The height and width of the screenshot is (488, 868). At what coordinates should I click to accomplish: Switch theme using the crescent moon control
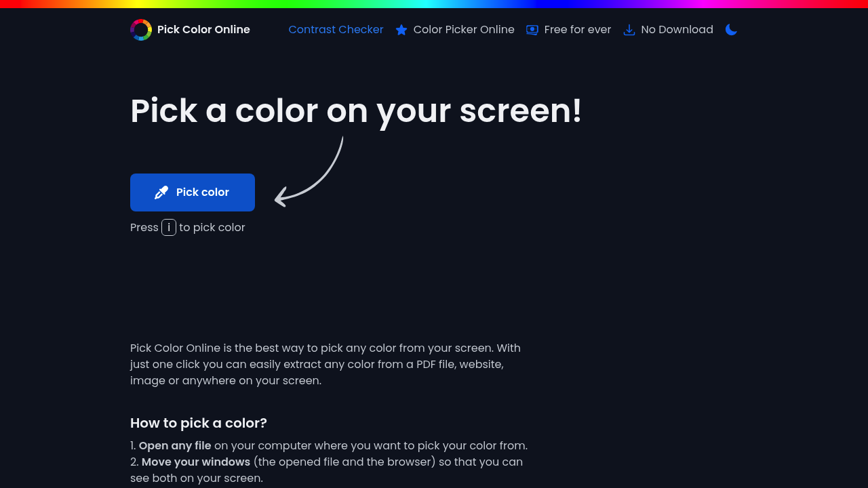[x=731, y=29]
